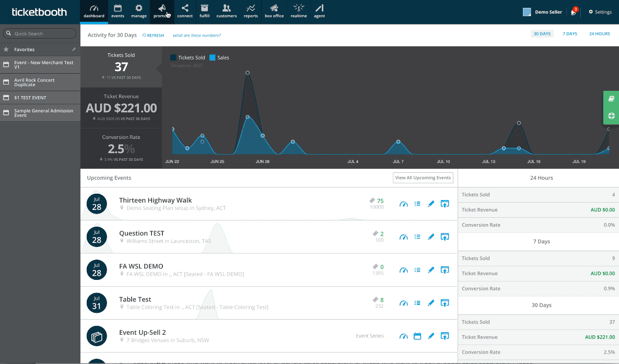This screenshot has width=619, height=364.
Task: Switch activity range to 7 Days
Action: pos(569,34)
